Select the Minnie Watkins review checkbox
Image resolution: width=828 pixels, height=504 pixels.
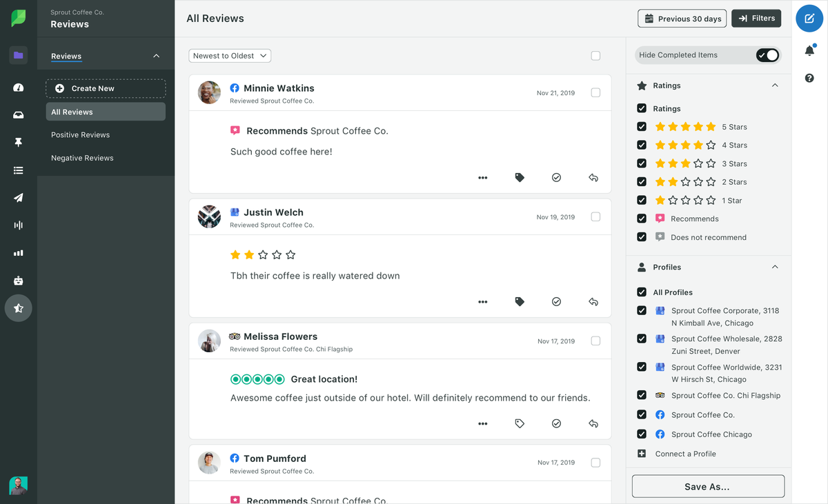click(x=595, y=92)
